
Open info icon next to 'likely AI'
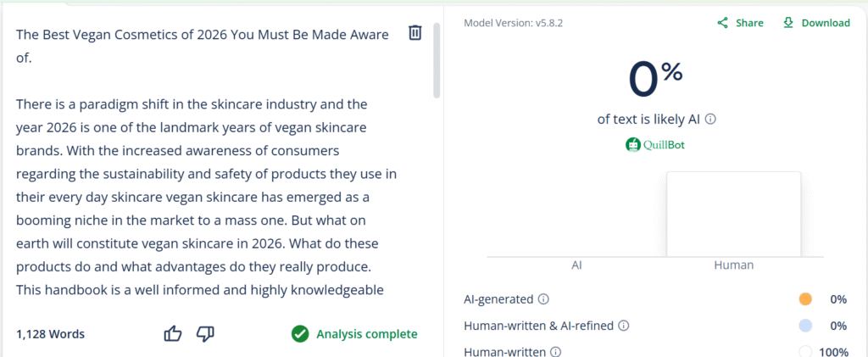(710, 120)
